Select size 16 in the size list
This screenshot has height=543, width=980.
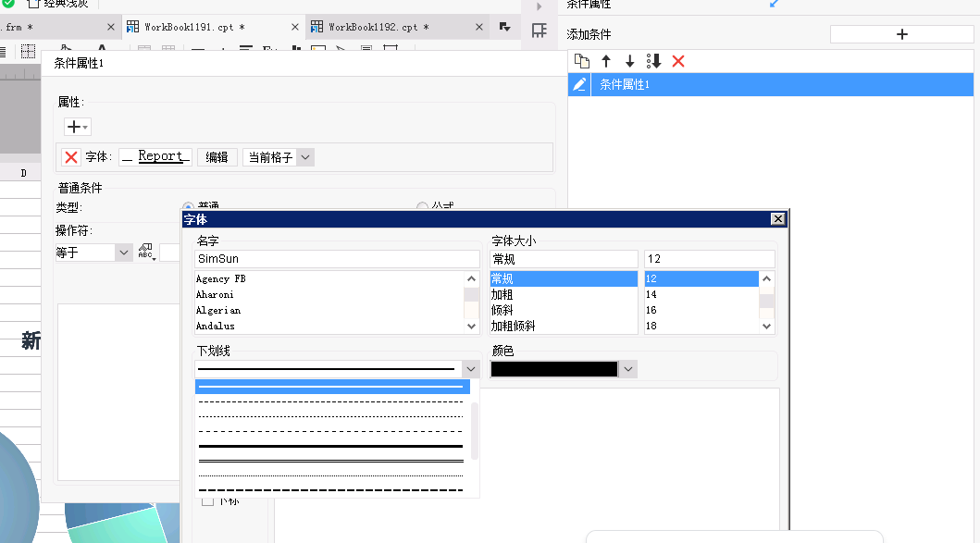tap(701, 310)
